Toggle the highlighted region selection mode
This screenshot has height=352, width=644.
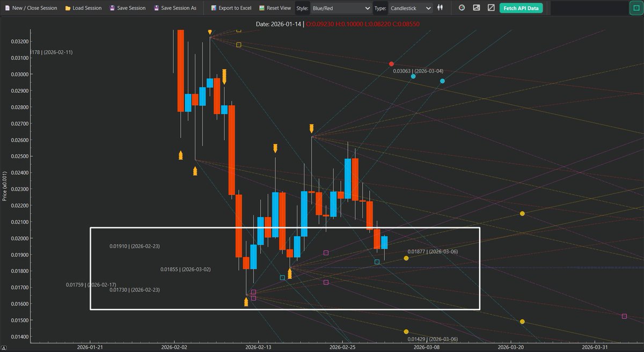click(636, 7)
